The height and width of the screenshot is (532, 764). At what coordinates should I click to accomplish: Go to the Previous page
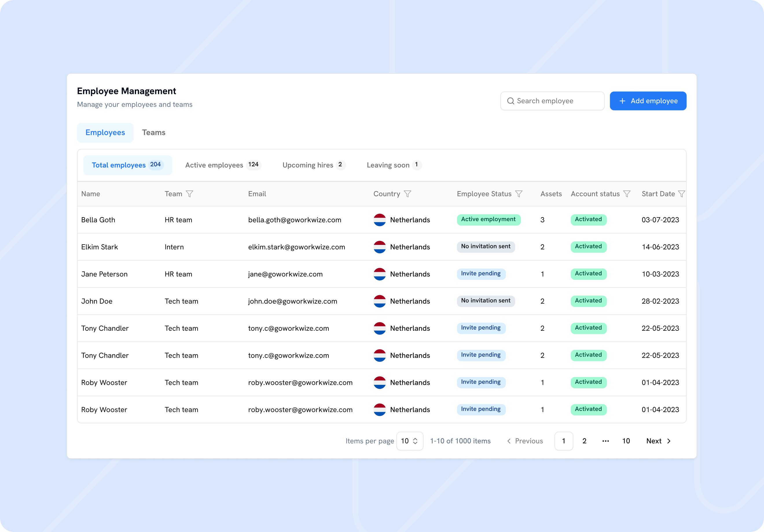pyautogui.click(x=525, y=441)
